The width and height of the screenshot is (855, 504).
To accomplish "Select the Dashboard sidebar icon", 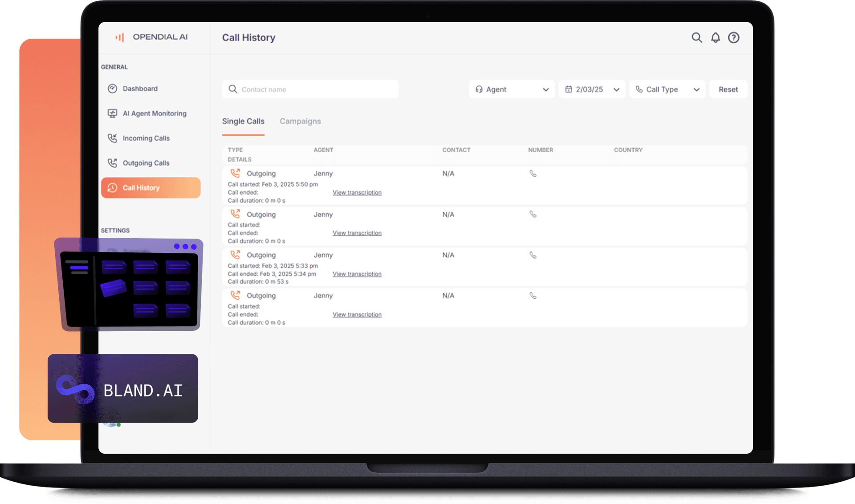I will click(x=112, y=89).
